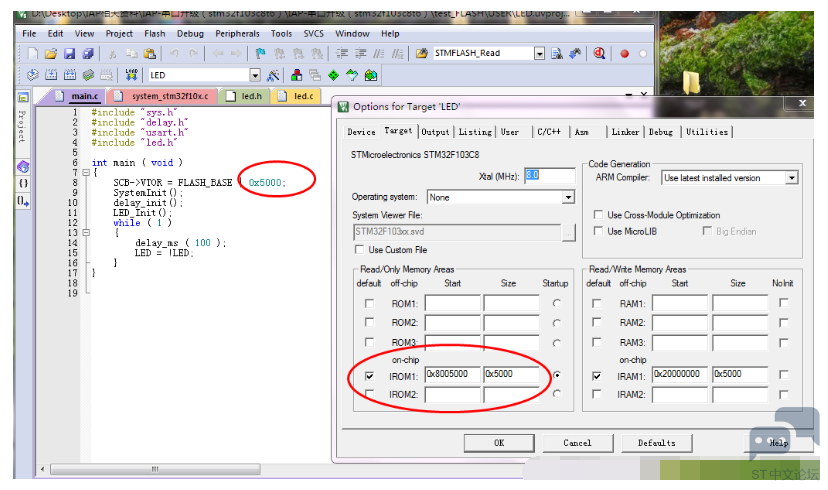Screen dimensions: 828x490
Task: Switch to the Debug options tab
Action: [661, 132]
